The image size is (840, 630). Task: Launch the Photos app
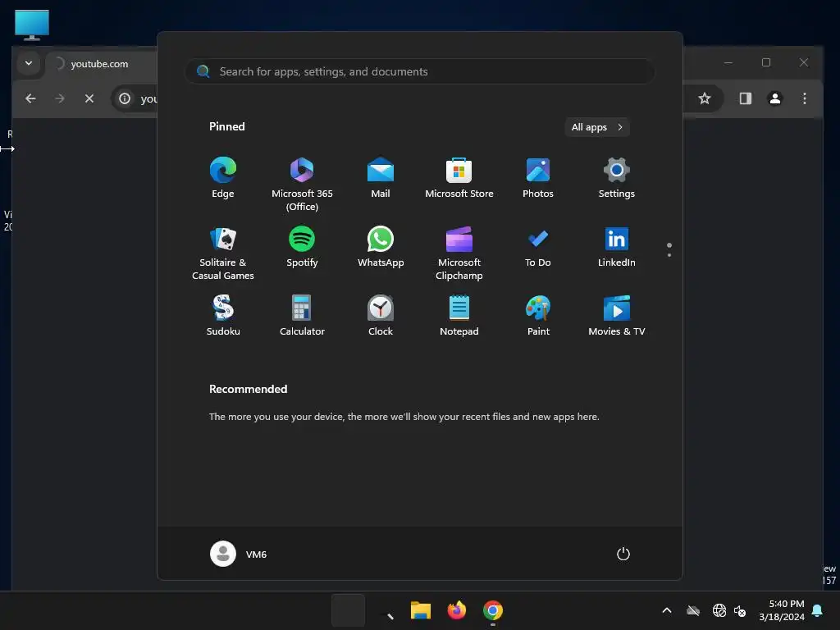click(x=538, y=178)
